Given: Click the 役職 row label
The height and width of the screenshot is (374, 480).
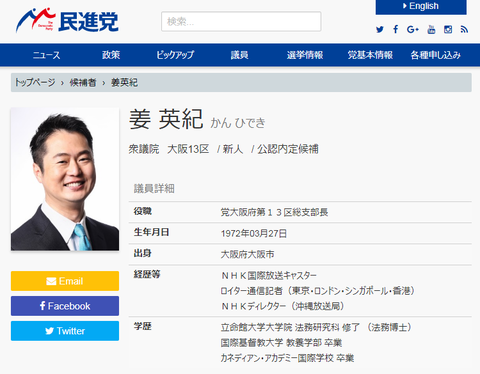Looking at the screenshot, I should pyautogui.click(x=143, y=211).
